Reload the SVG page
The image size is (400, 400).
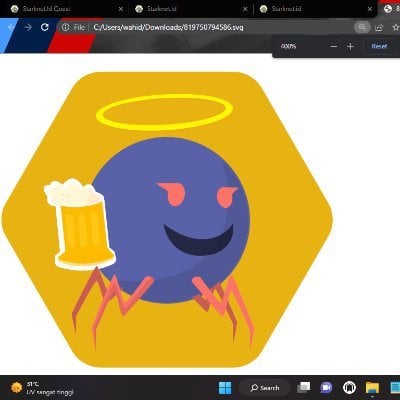(x=45, y=27)
